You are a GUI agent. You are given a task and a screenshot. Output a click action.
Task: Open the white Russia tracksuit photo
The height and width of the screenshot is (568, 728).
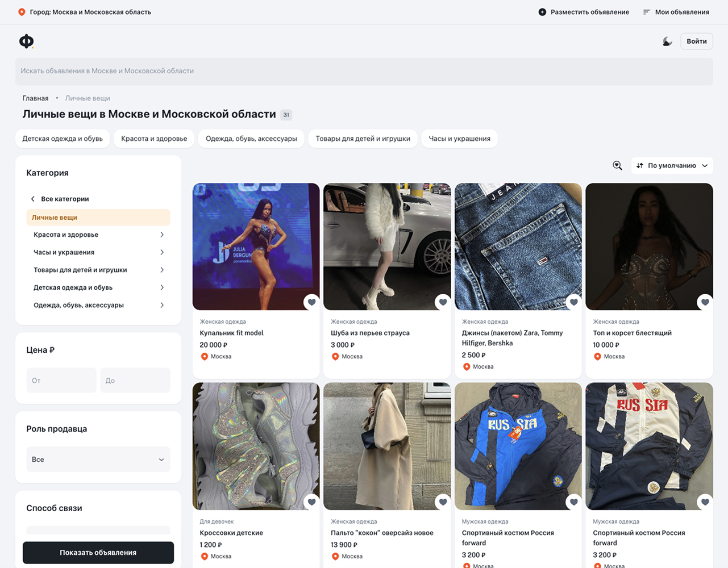(649, 446)
